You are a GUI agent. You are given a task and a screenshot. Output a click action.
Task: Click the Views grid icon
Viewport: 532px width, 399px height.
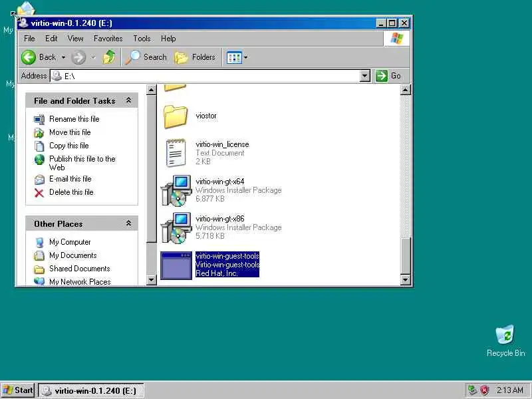(234, 57)
